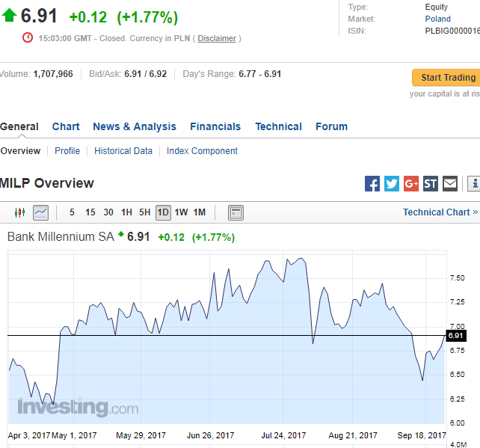Image resolution: width=480 pixels, height=448 pixels.
Task: Select the 1D chart interval
Action: click(x=163, y=212)
